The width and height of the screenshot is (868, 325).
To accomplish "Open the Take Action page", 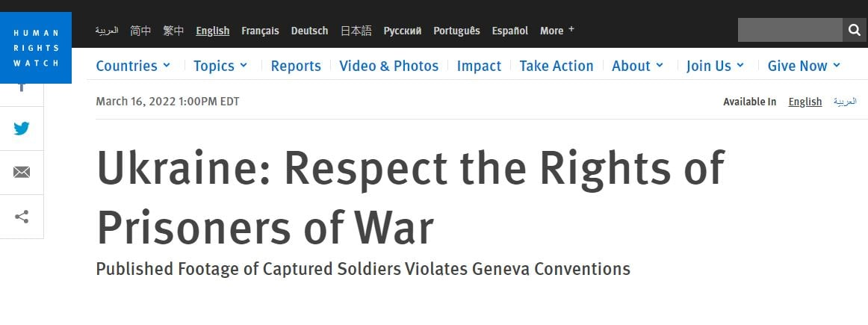I will point(557,66).
